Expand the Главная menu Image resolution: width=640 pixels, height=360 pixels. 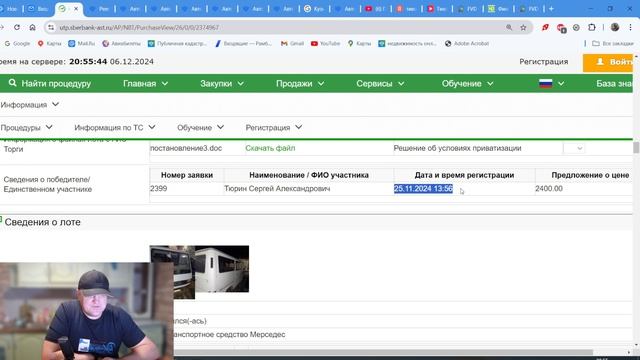[145, 83]
